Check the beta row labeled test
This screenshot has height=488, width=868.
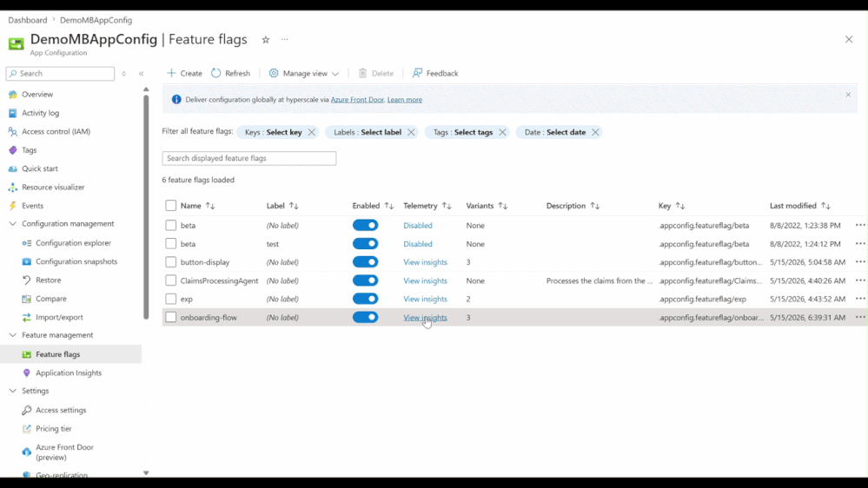170,243
